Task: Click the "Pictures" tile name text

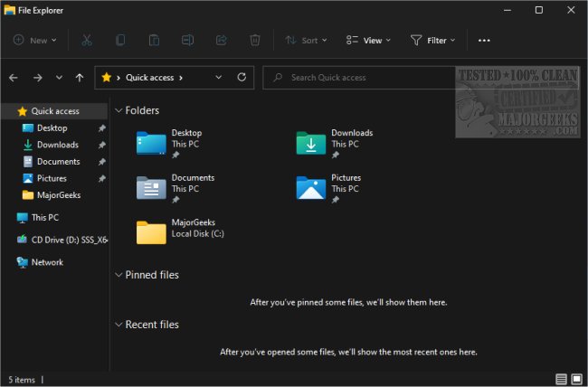Action: (x=346, y=177)
